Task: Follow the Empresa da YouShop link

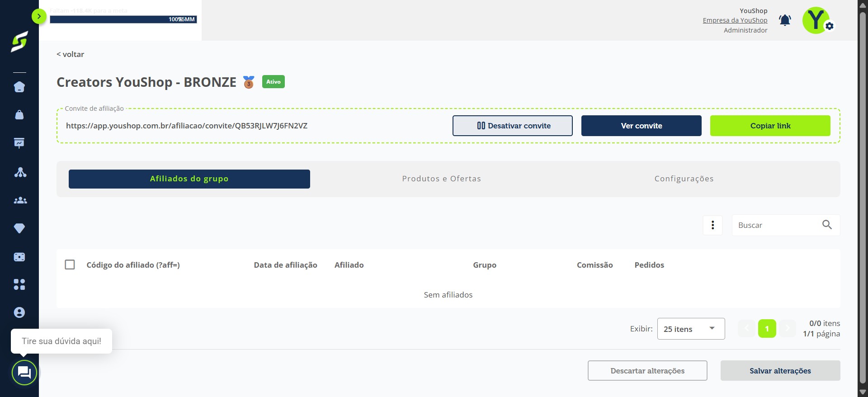Action: (735, 20)
